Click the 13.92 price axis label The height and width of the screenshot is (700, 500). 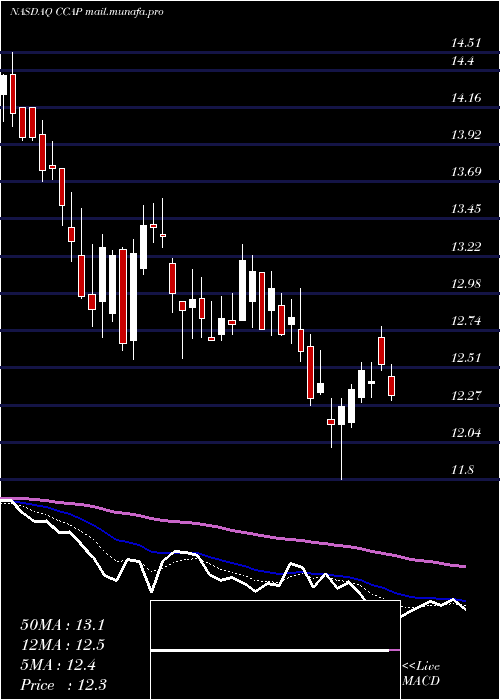466,135
